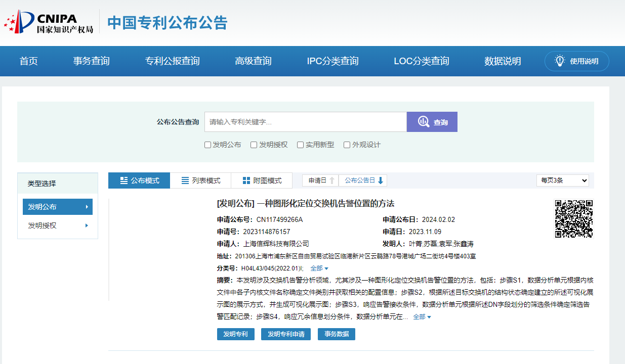The image size is (625, 364).
Task: Expand 全部 after the 分类号 line
Action: click(x=319, y=268)
